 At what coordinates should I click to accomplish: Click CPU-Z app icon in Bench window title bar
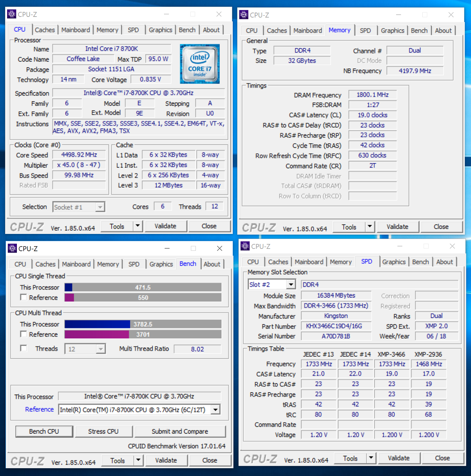[x=13, y=248]
